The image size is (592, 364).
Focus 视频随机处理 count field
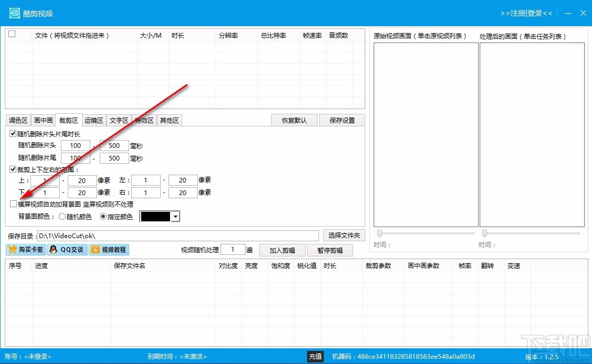232,250
